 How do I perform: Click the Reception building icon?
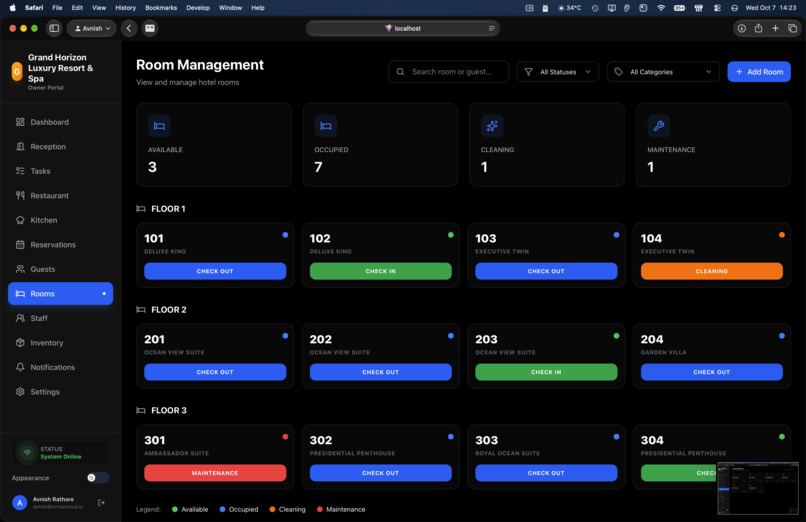tap(20, 146)
